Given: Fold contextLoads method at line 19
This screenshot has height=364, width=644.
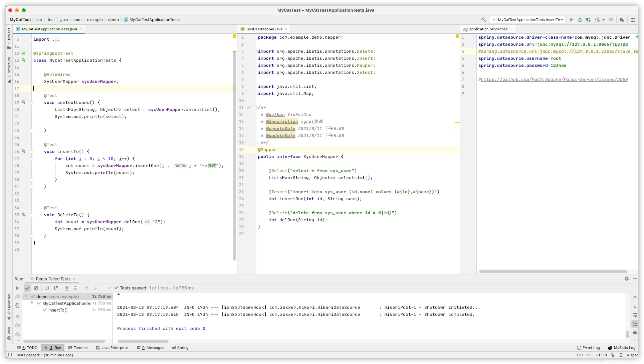Looking at the screenshot, I should tap(32, 102).
